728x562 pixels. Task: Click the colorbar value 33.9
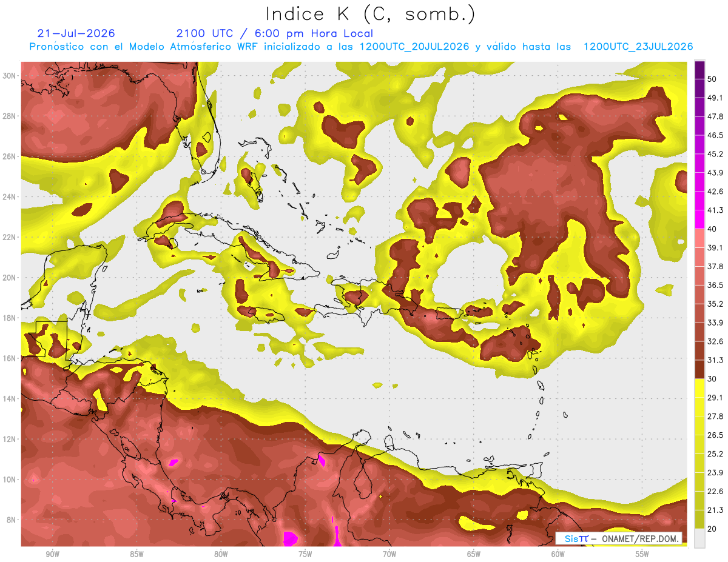point(715,323)
